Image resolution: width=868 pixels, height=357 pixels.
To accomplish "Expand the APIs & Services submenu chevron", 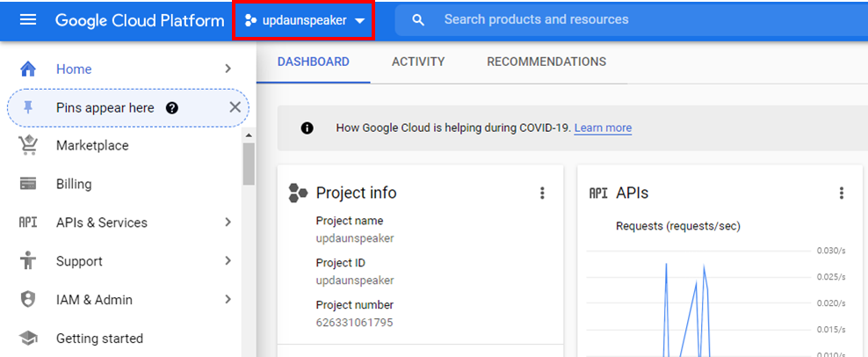I will point(228,222).
